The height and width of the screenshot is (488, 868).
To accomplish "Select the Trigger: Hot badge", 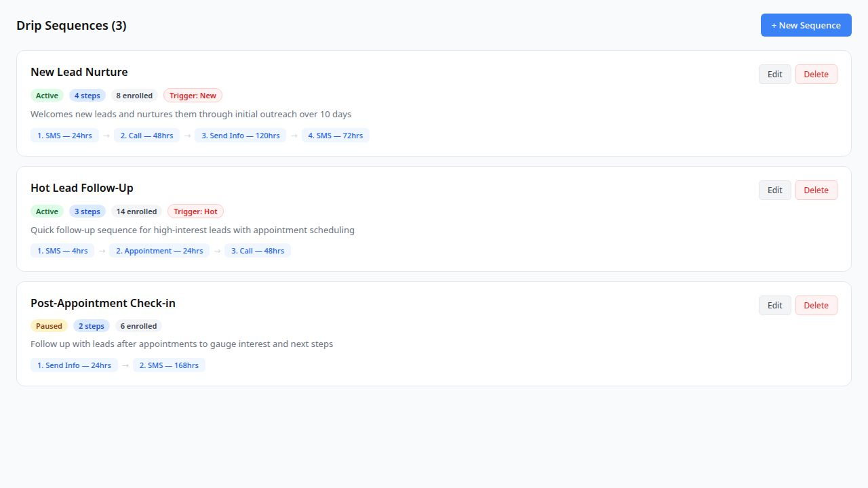I will click(195, 211).
